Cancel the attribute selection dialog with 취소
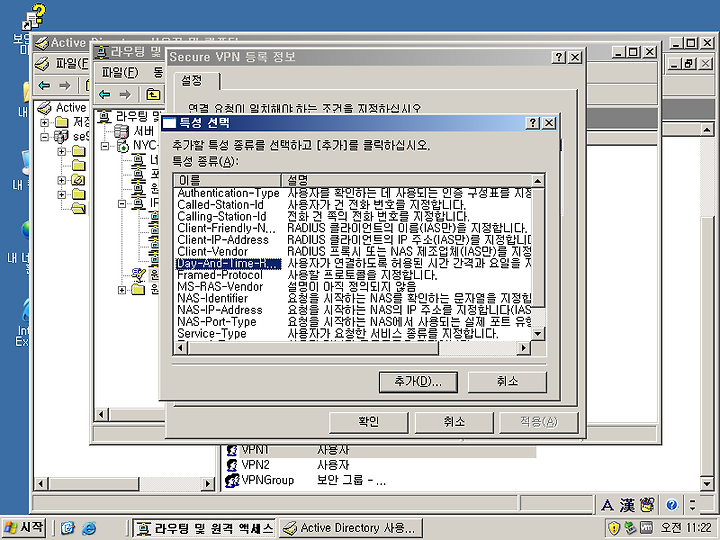The width and height of the screenshot is (720, 540). click(507, 382)
